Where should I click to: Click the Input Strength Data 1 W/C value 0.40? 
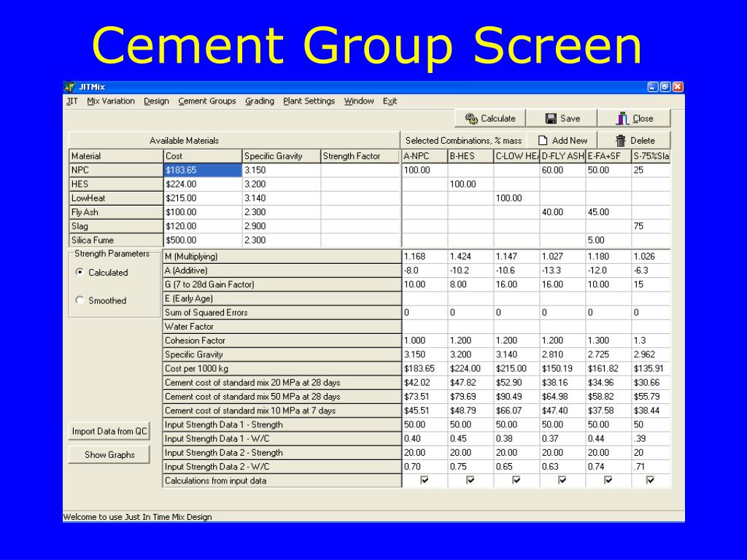425,438
